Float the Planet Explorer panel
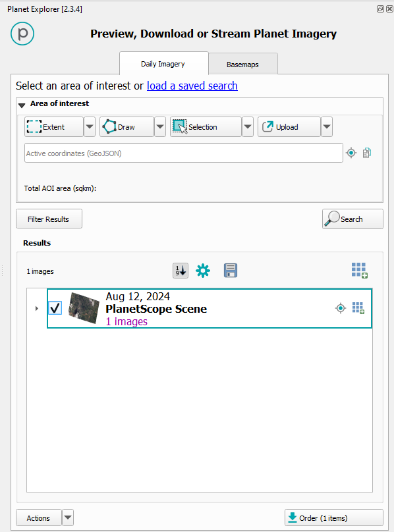Screen dimensions: 394x532 (x=380, y=9)
